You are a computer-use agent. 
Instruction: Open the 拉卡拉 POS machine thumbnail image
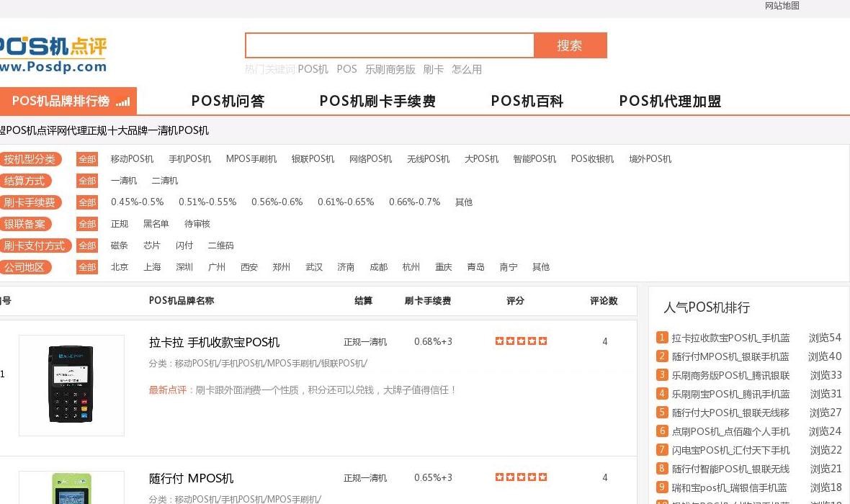point(71,385)
